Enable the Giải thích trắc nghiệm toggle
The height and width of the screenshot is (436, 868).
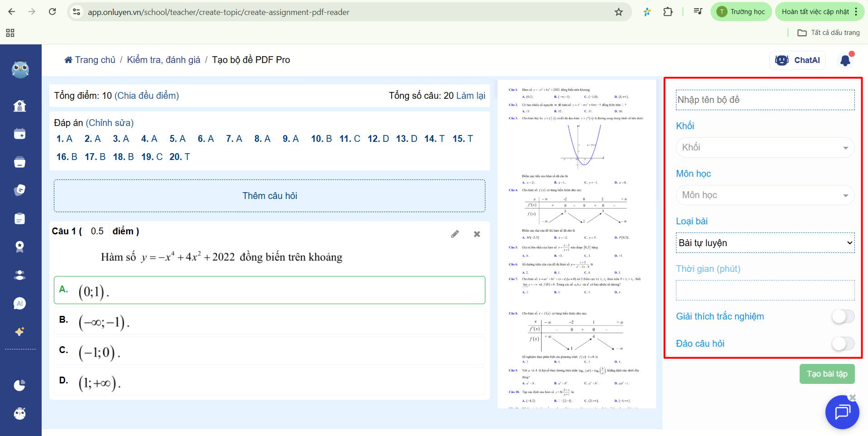[843, 316]
